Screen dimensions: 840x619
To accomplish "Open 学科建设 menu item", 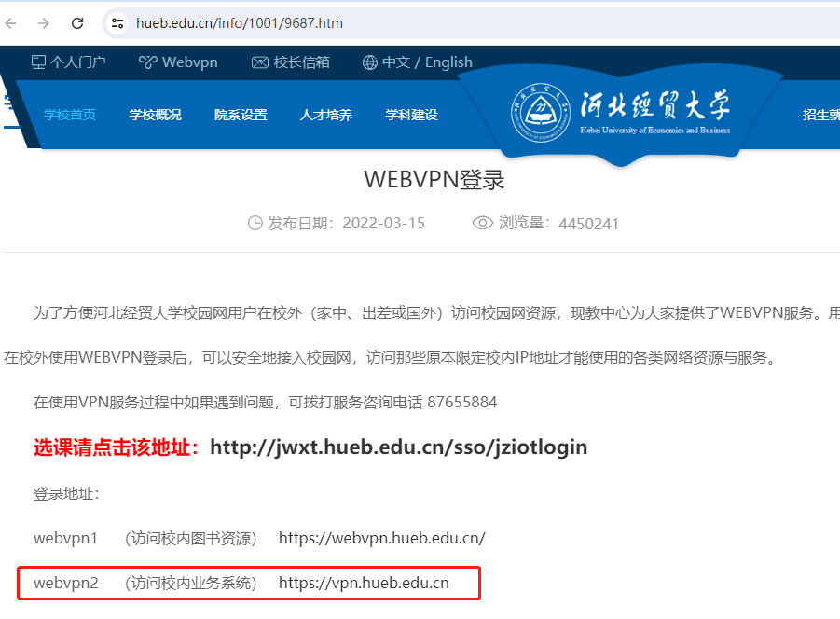I will tap(411, 115).
